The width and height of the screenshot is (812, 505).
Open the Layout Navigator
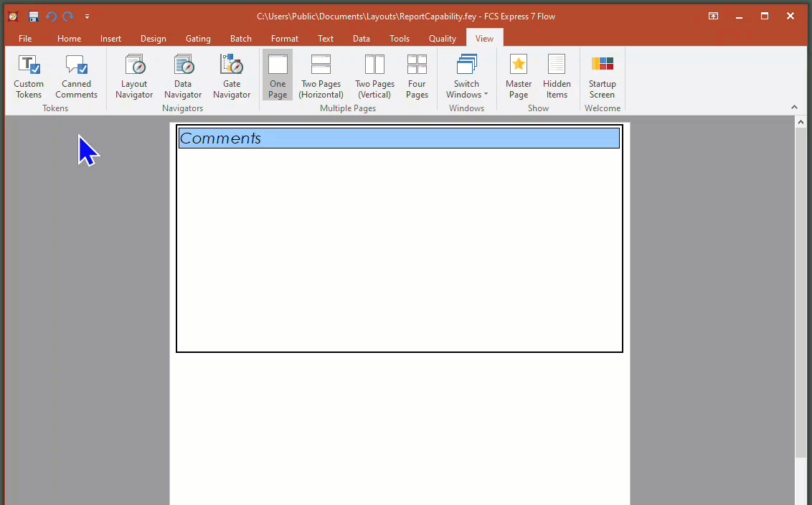point(134,76)
